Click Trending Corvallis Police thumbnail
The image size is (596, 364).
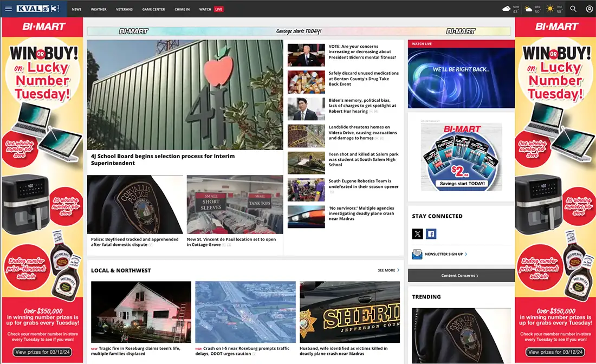tap(461, 336)
